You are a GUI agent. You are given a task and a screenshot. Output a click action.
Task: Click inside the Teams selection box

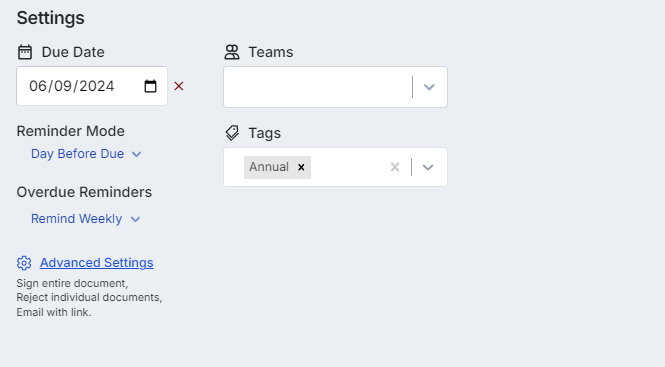coord(318,87)
